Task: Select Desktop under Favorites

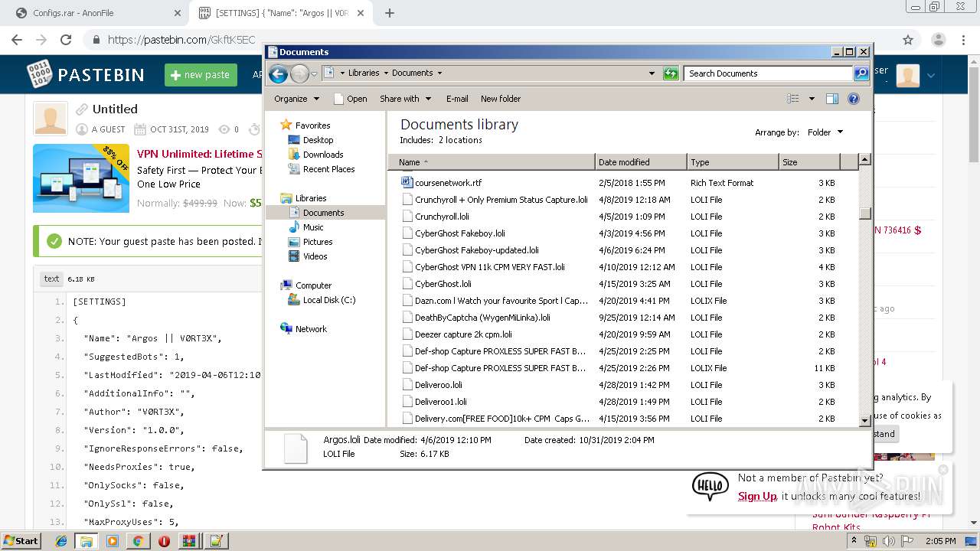Action: [318, 140]
